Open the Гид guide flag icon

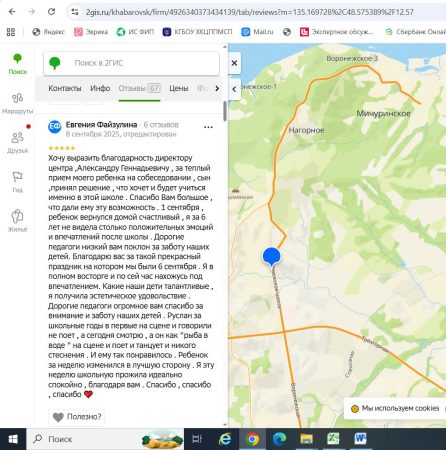click(x=17, y=182)
